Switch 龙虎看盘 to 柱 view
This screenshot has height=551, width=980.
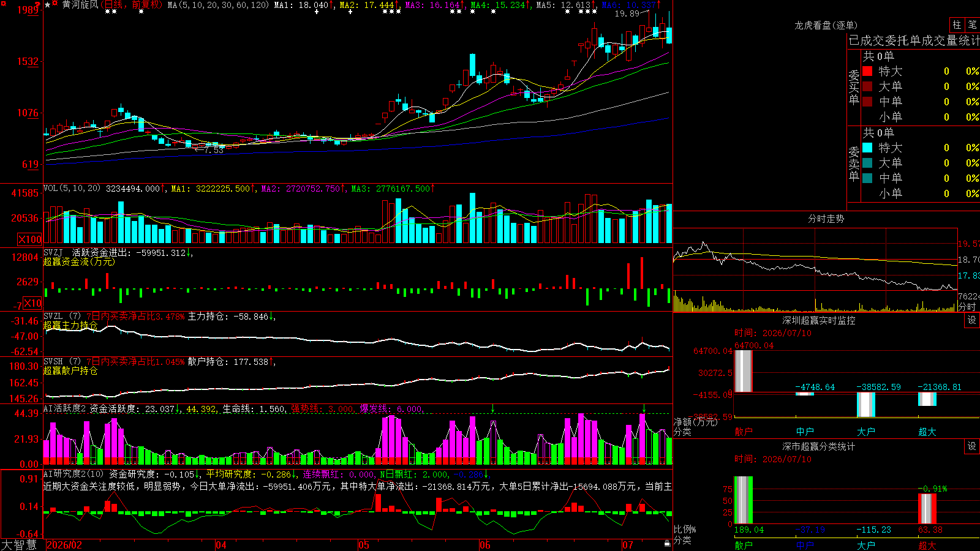(x=957, y=25)
